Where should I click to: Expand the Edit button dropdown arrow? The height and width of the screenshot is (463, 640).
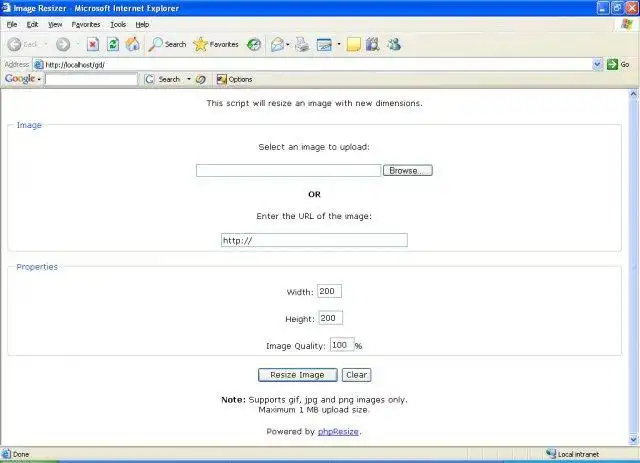(x=339, y=44)
